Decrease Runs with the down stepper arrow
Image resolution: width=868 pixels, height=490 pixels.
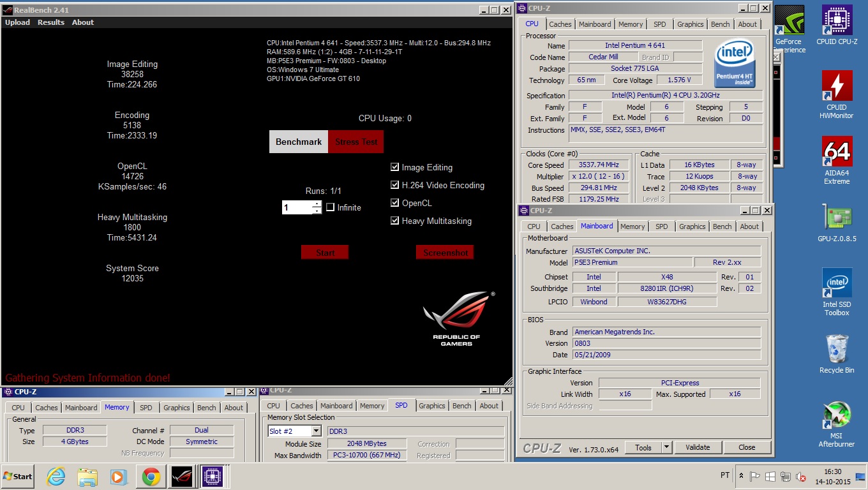[317, 211]
